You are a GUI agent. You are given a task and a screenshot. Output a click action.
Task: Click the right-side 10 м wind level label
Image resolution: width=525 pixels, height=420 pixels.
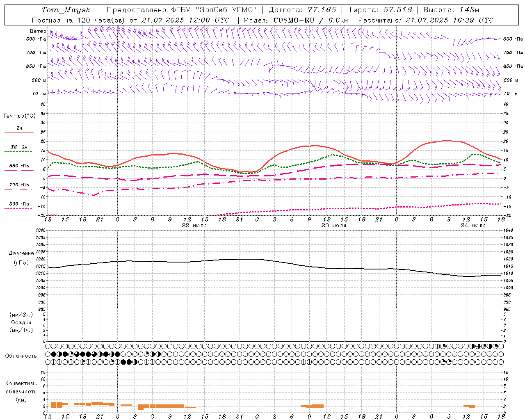click(x=510, y=94)
